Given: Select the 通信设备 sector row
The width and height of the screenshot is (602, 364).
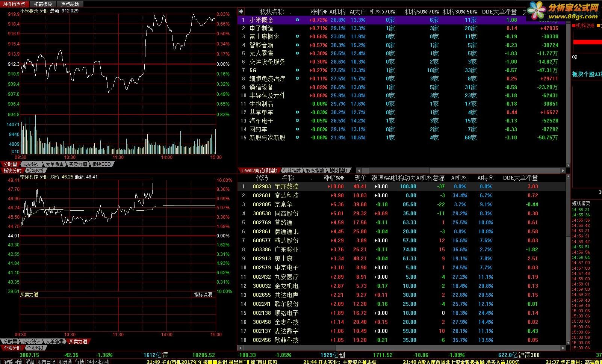Looking at the screenshot, I should [x=401, y=87].
